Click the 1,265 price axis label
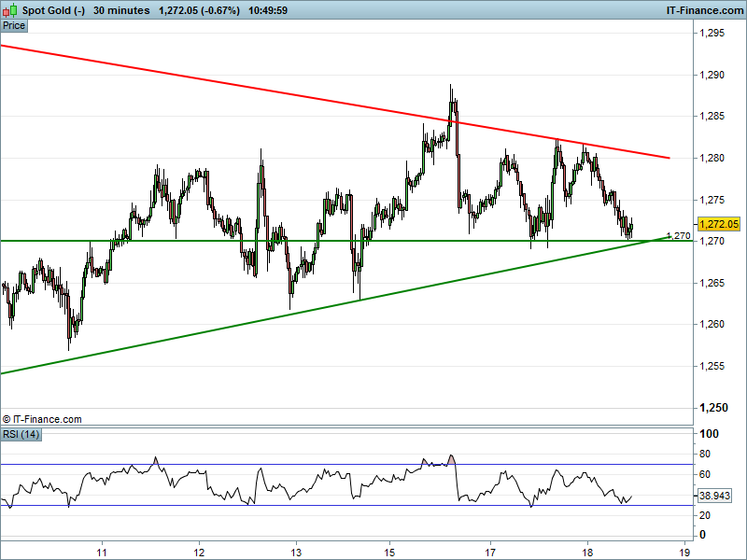The image size is (747, 560). coord(712,283)
